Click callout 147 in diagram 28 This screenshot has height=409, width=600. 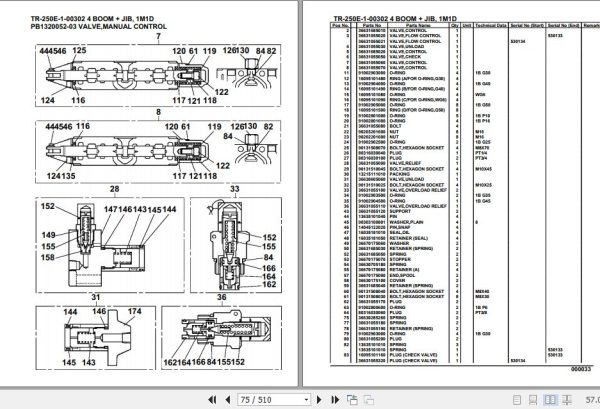111,210
